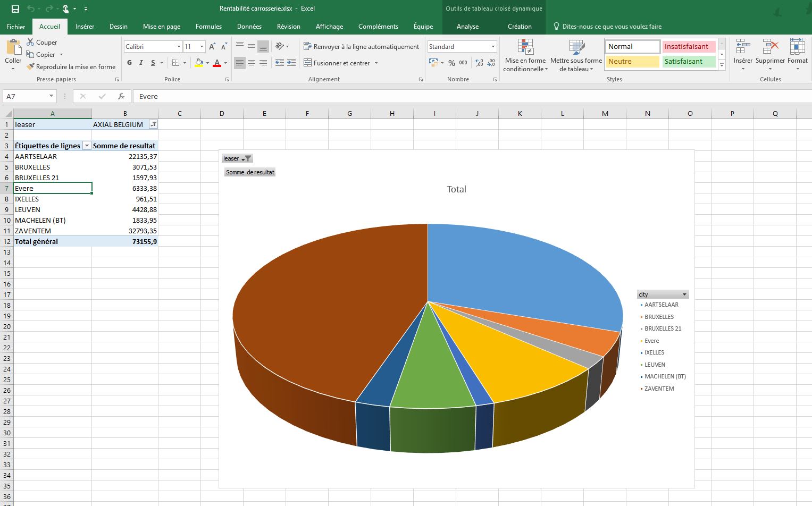Increase font size with larger A icon
The width and height of the screenshot is (812, 506).
[x=212, y=47]
